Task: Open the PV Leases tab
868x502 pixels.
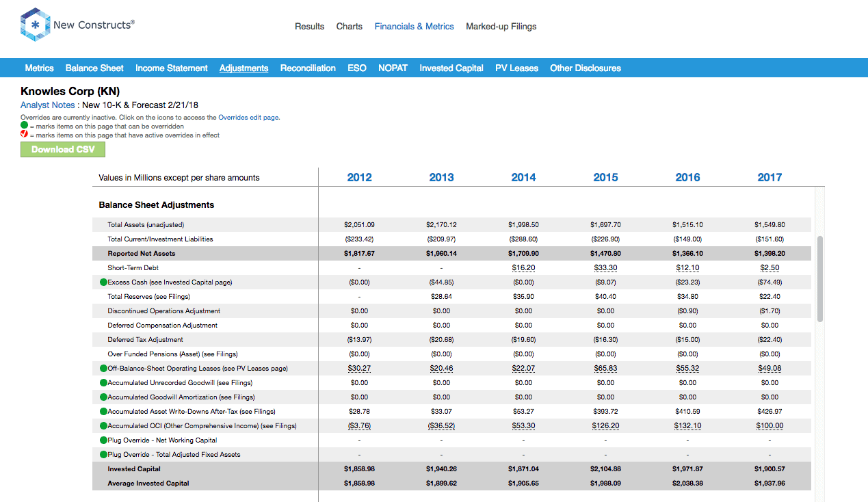Action: [517, 68]
